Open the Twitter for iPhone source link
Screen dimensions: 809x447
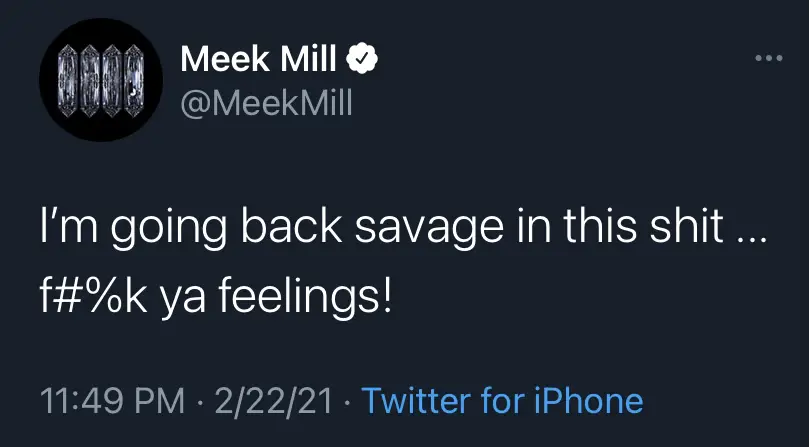502,401
